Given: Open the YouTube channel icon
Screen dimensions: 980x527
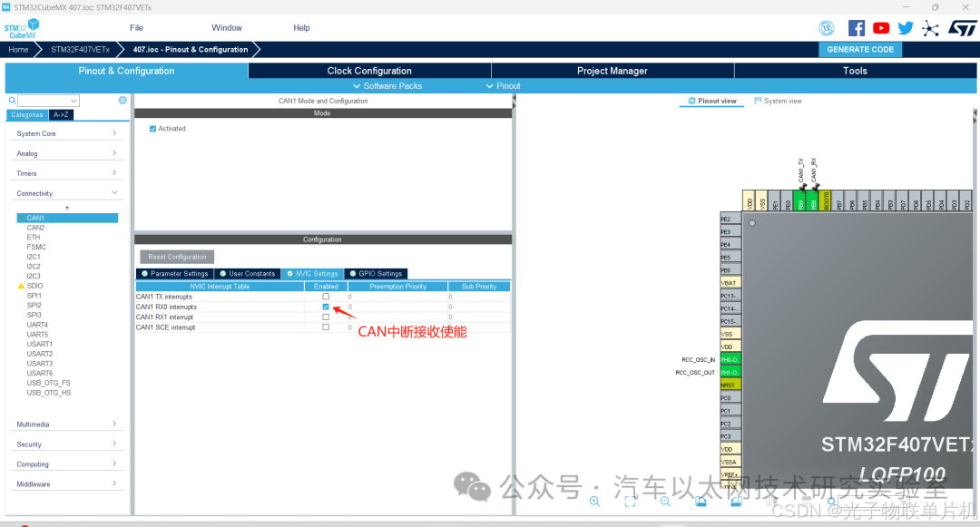Looking at the screenshot, I should [880, 28].
